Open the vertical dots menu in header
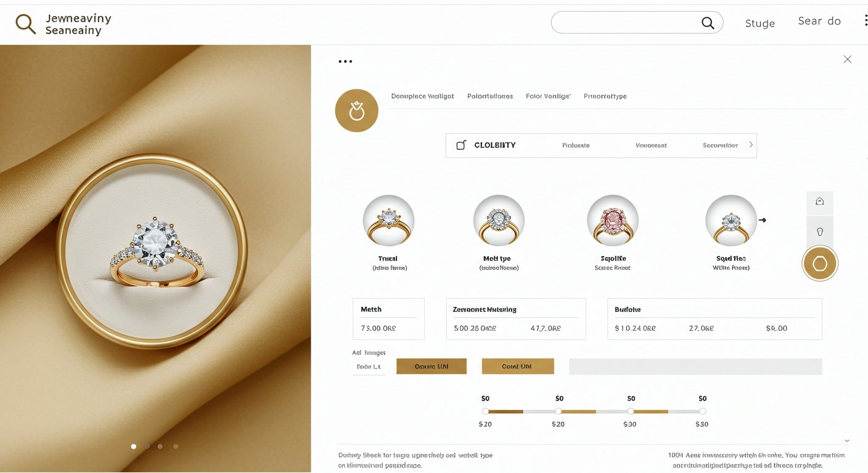 (866, 20)
